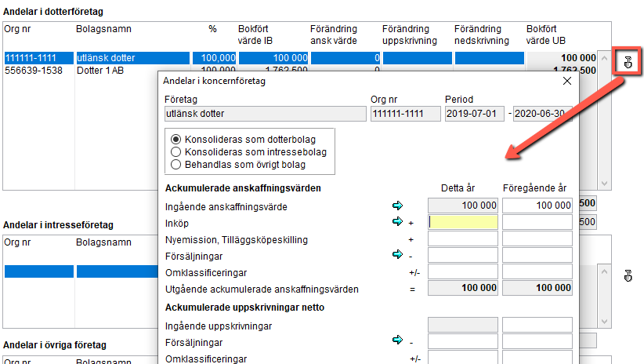Click the arrow icon on anskaffningsvärden Försäljningar row
This screenshot has height=364, width=644.
click(397, 254)
